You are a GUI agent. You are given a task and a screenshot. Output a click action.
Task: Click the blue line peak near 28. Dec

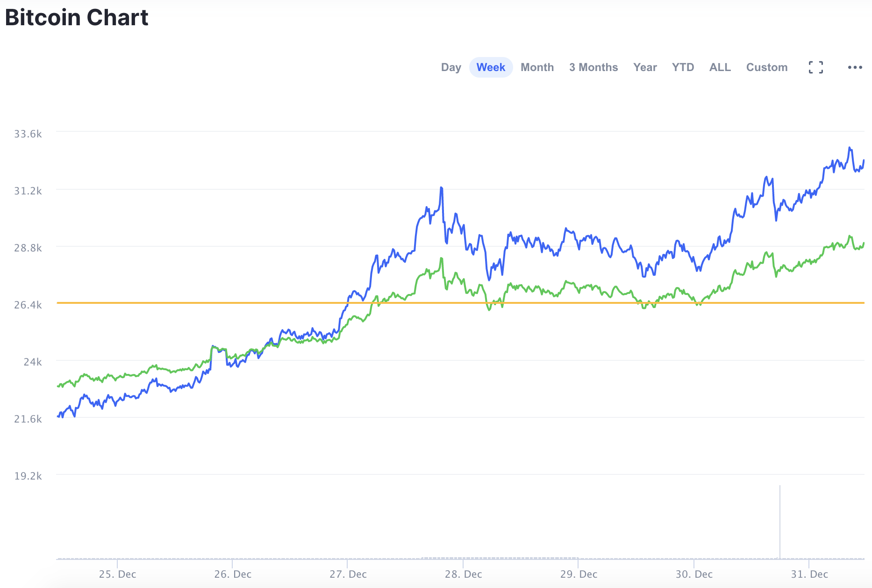click(x=441, y=188)
